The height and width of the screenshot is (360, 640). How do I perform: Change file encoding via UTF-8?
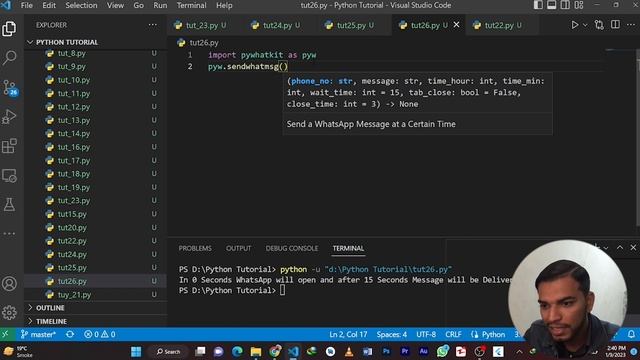point(426,334)
